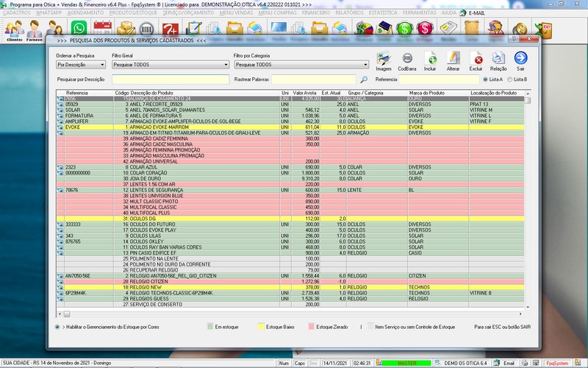Click the magnifier icon beside Rastrear Palavras

[364, 79]
